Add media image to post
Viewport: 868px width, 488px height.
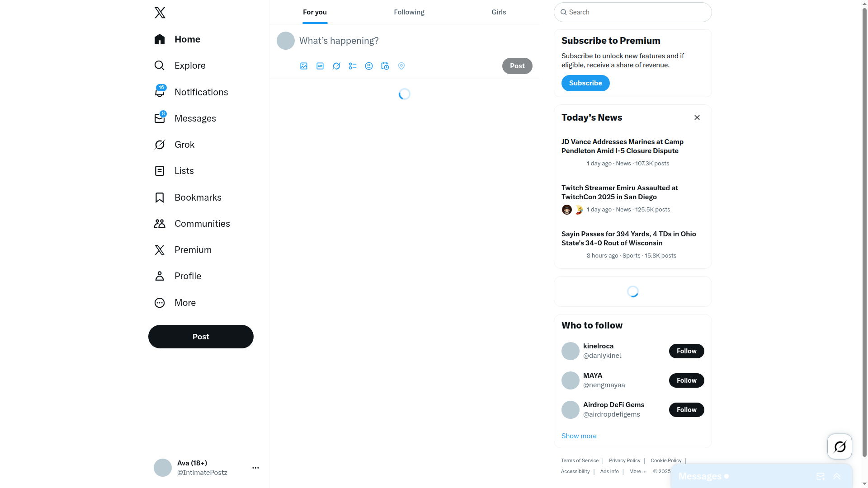[x=304, y=66]
